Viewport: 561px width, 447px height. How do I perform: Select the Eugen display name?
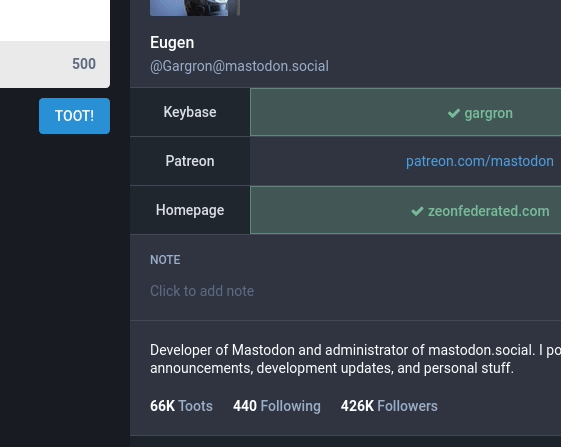point(172,43)
